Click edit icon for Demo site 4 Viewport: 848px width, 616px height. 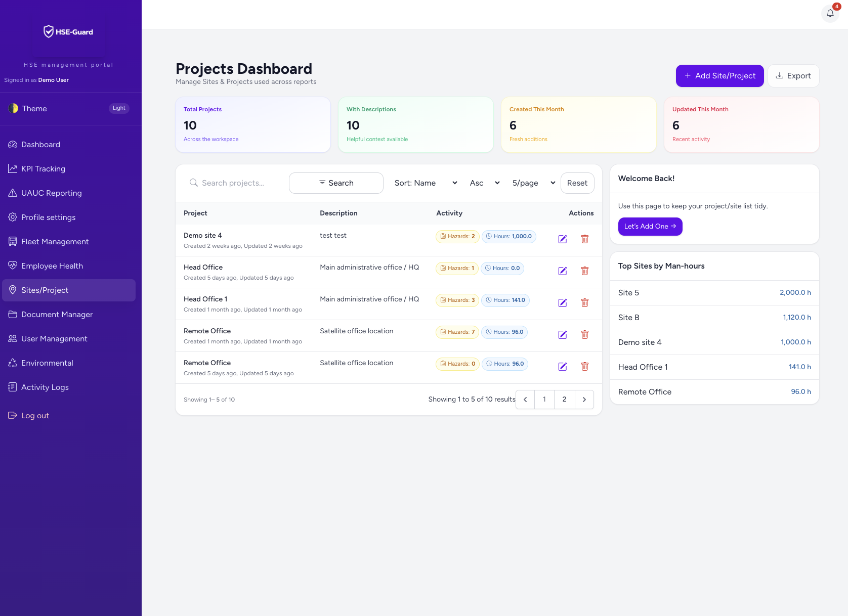click(562, 239)
